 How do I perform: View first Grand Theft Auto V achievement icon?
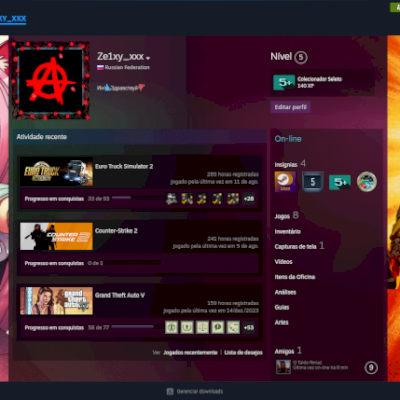tap(172, 327)
